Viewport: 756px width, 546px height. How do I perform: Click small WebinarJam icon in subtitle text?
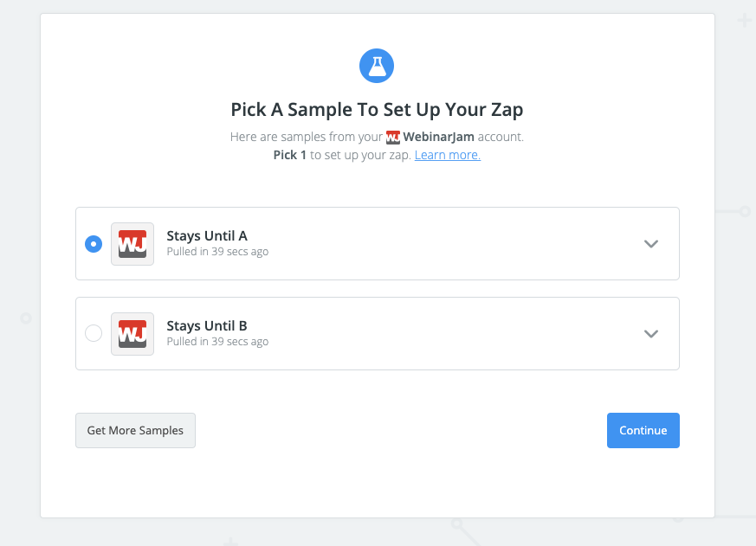coord(393,138)
